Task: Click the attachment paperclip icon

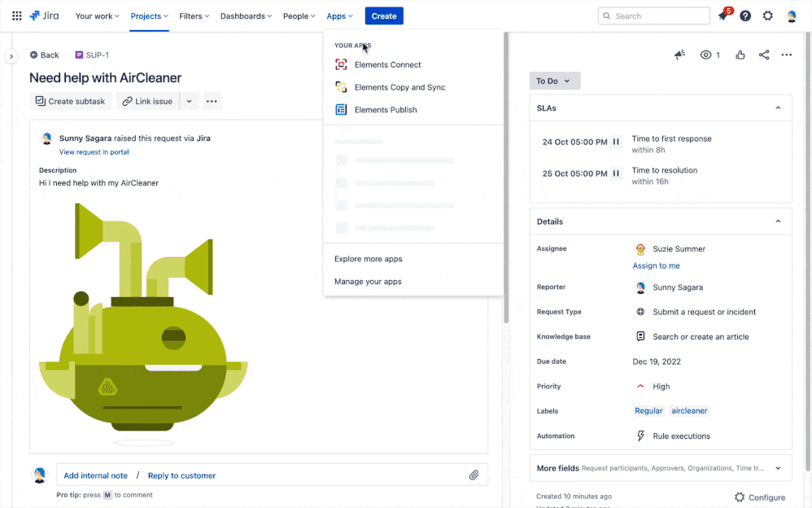Action: click(x=474, y=475)
